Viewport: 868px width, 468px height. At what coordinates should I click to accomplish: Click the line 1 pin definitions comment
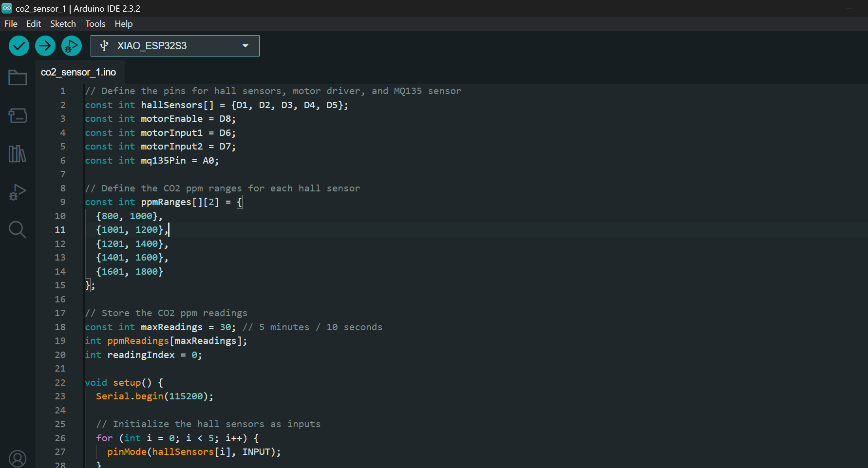click(273, 91)
